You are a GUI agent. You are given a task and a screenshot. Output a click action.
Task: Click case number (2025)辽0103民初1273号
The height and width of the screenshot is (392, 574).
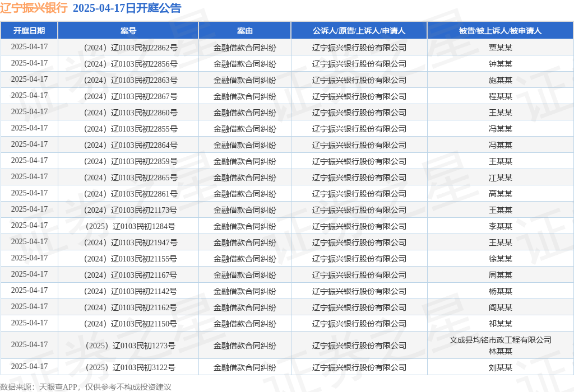tap(130, 346)
